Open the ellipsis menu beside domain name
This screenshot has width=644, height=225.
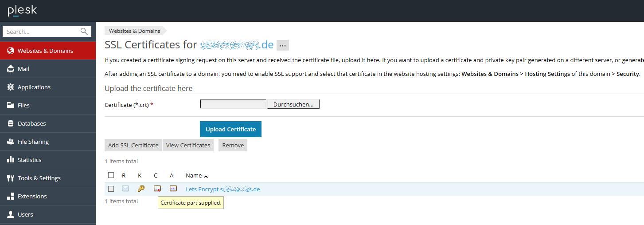point(283,45)
